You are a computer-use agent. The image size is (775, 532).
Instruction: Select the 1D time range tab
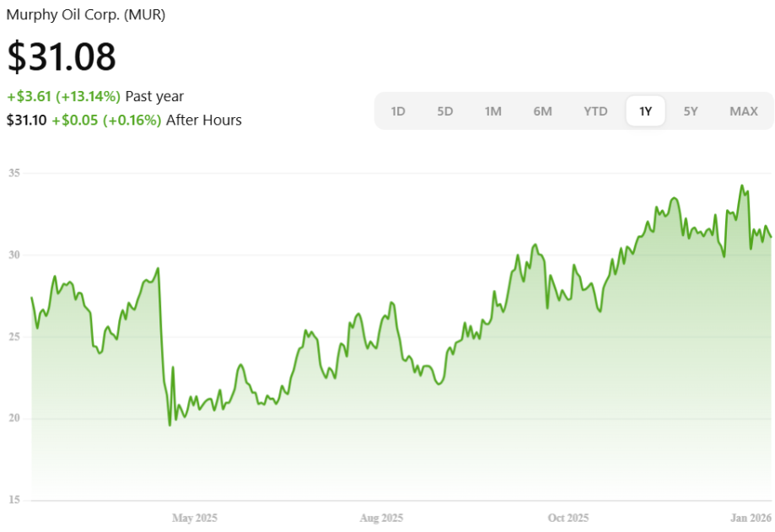pos(398,111)
